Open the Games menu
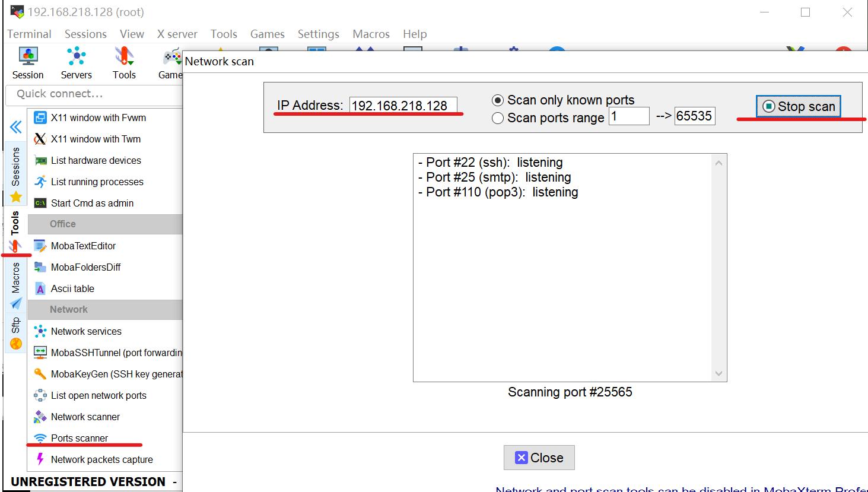Screen dimensions: 868x492 coord(267,34)
